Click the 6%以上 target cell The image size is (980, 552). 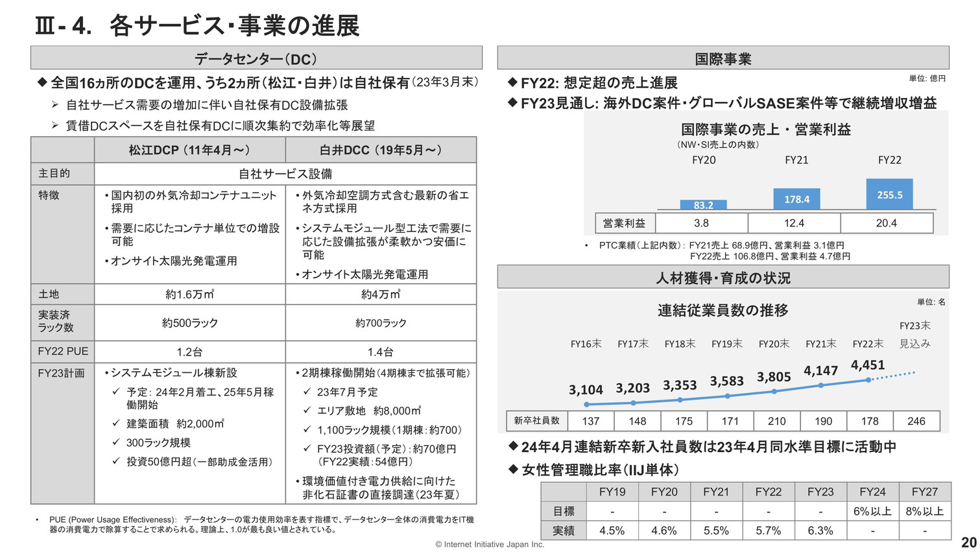pos(872,511)
